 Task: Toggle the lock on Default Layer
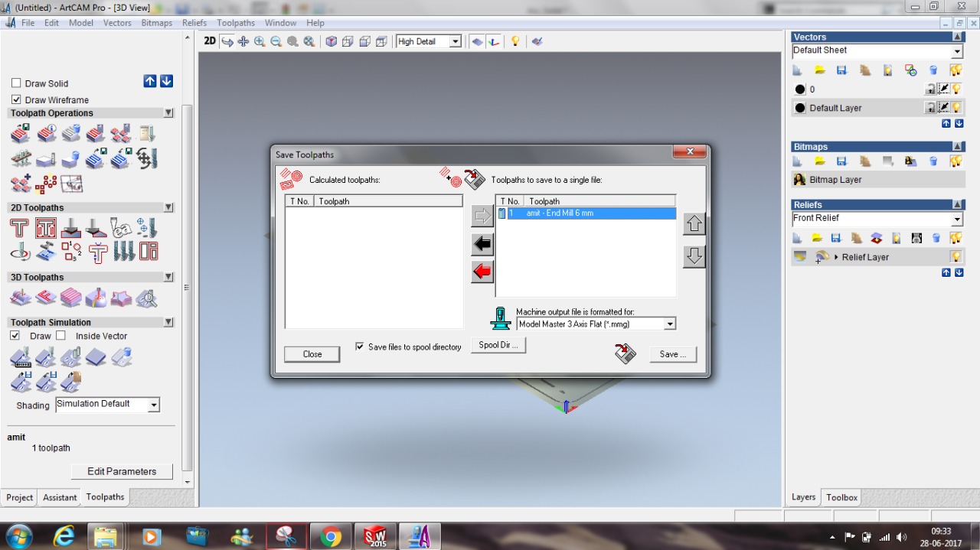point(930,108)
